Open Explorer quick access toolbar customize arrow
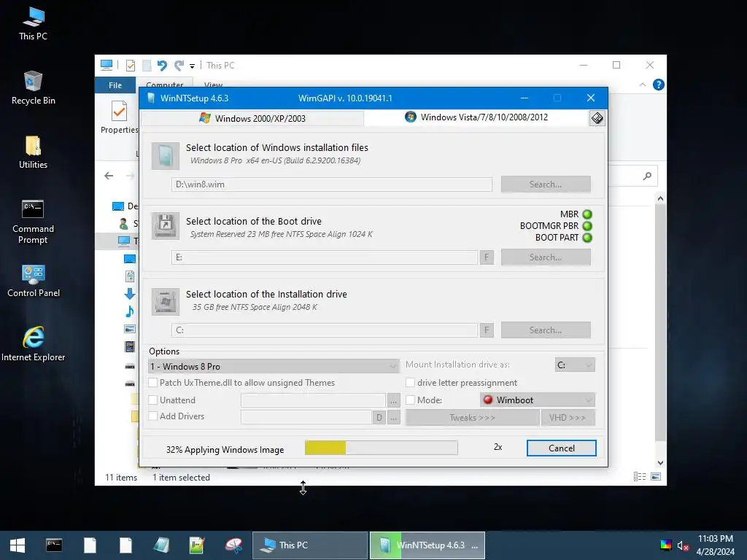Screen dimensions: 747x560 [x=192, y=66]
